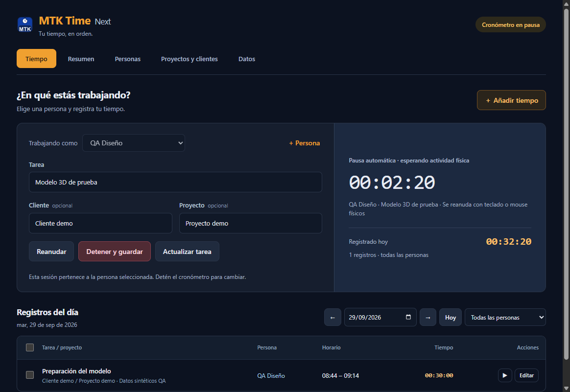Click the Preparación del modelo task name
The image size is (570, 392).
tap(76, 371)
